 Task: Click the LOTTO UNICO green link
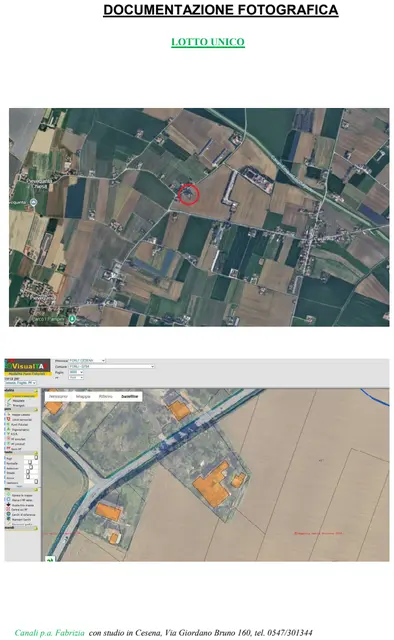208,42
